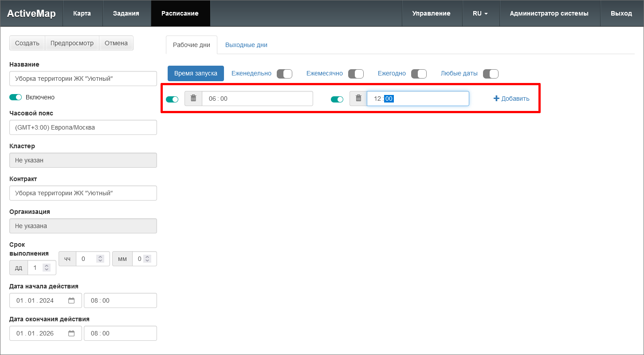
Task: Delete the 06:00 launch time entry
Action: pos(193,99)
